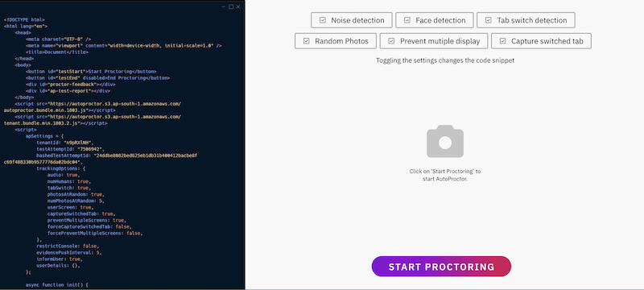The width and height of the screenshot is (644, 290).
Task: Click the 'evidencePushInterval: 5,' code line
Action: (x=69, y=253)
